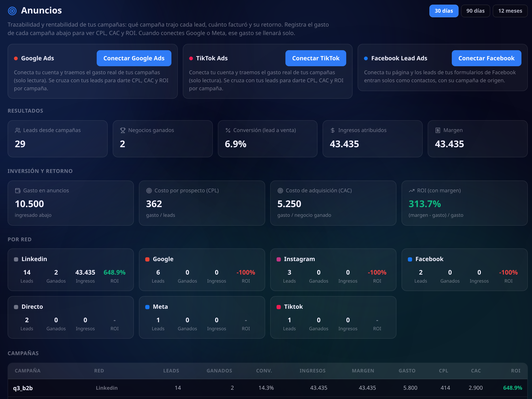532x399 pixels.
Task: Click the people icon beside Leads desde campañas
Action: [x=18, y=130]
